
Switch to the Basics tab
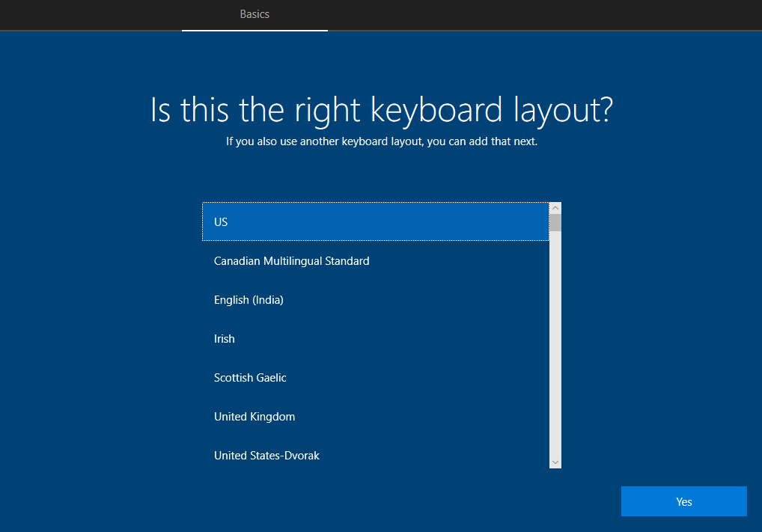(x=254, y=14)
